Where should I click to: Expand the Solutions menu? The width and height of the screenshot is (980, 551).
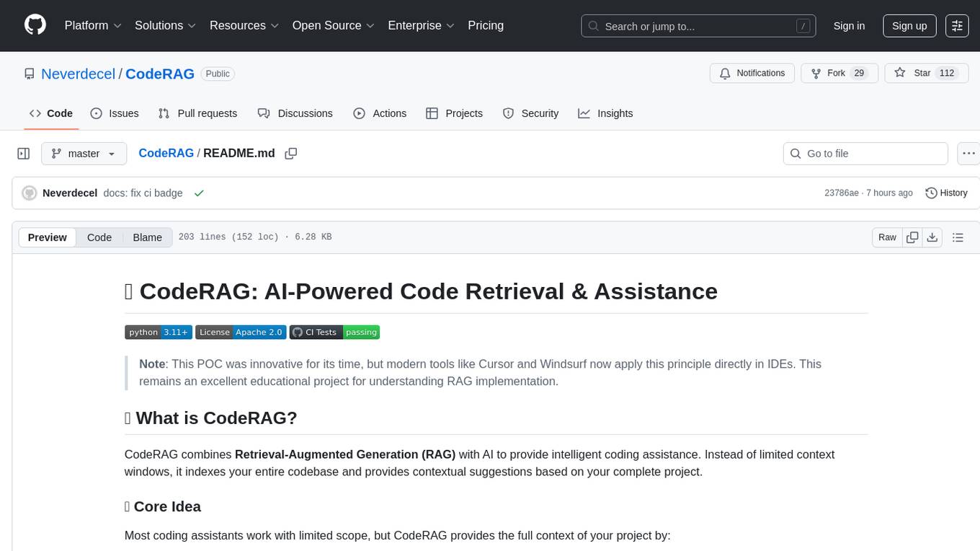165,25
